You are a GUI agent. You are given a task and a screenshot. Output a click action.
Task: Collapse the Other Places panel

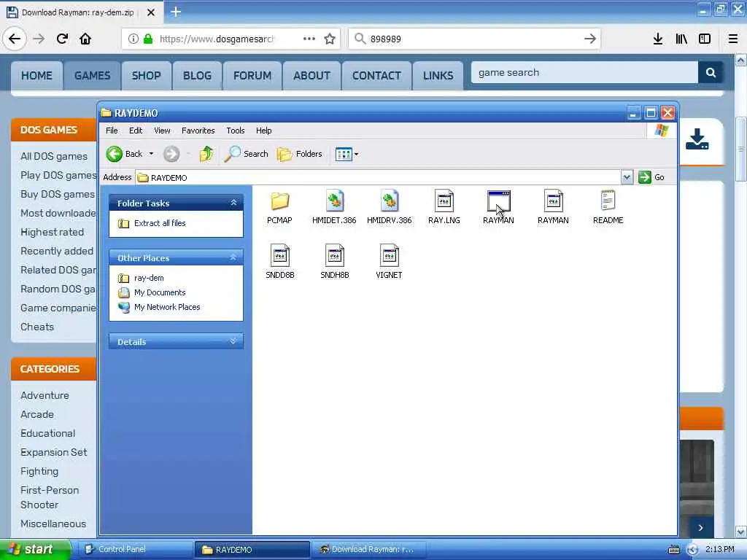[233, 257]
